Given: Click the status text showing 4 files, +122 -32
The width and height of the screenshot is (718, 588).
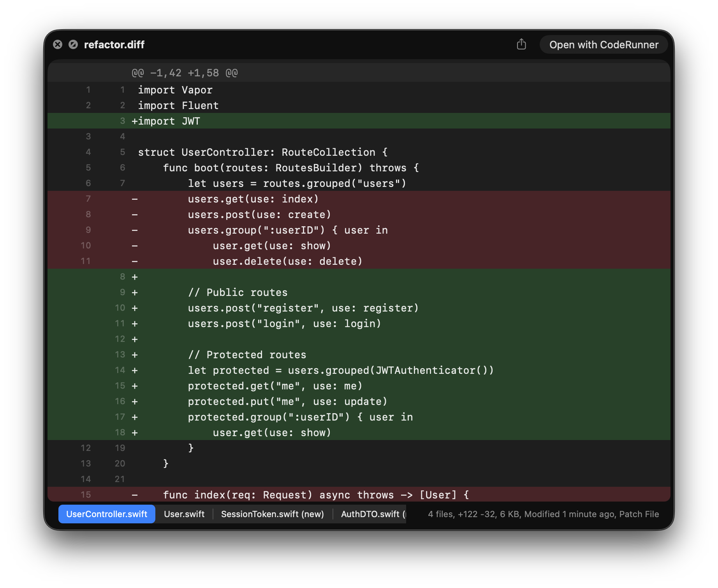Looking at the screenshot, I should point(543,514).
